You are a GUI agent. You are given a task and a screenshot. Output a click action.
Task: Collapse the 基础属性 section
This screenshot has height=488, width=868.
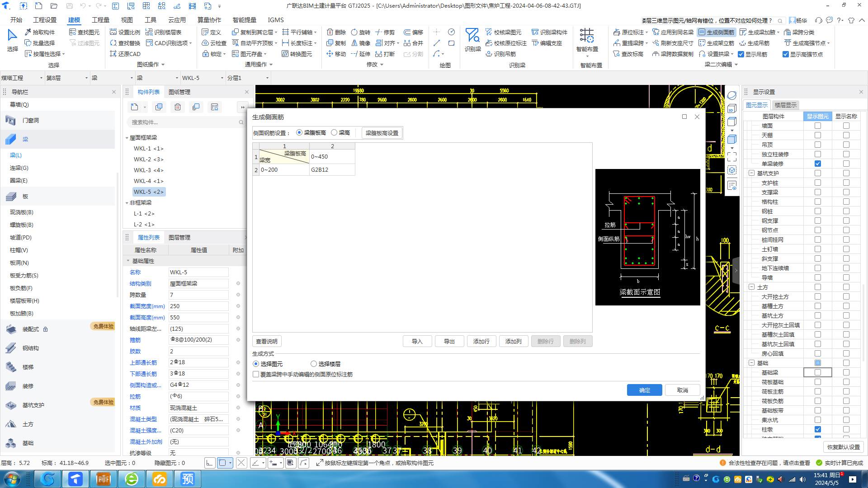point(128,261)
